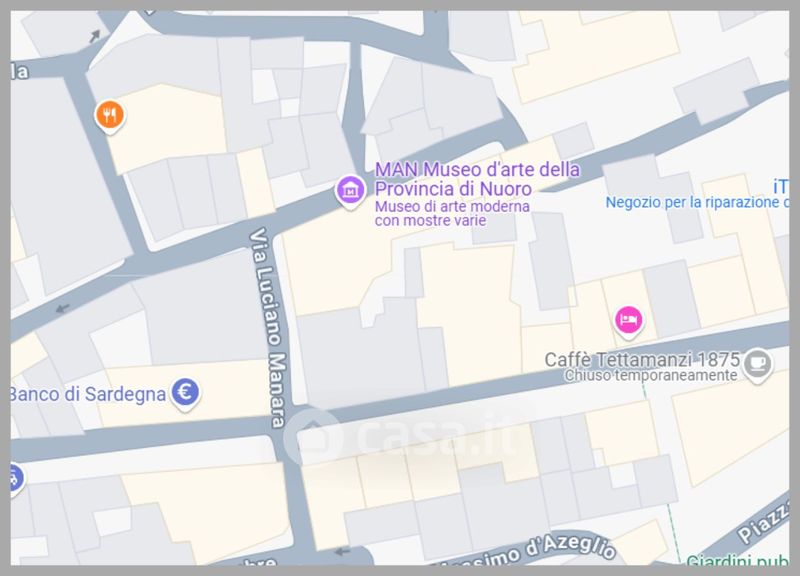Open the Banco di Sardegna text label
800x576 pixels.
(x=87, y=394)
